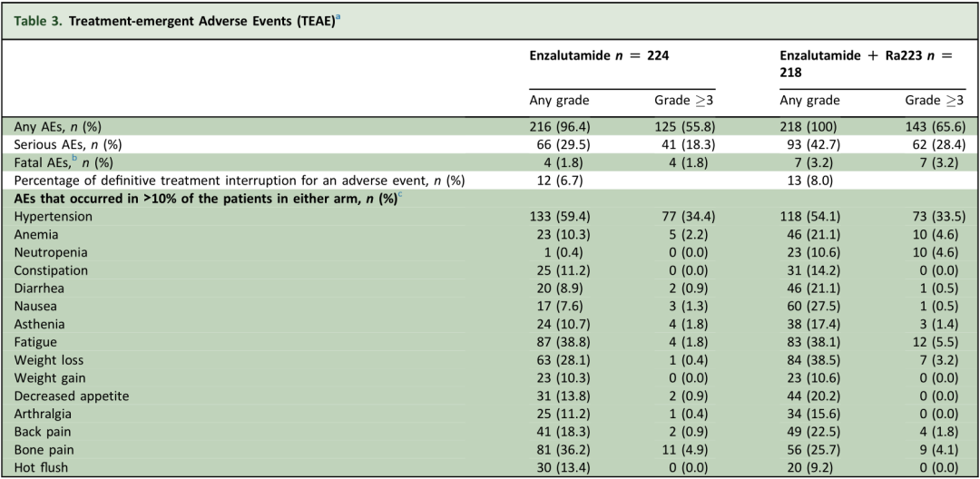The width and height of the screenshot is (980, 479).
Task: Click the value '77 (34.4)' in Hypertension row
Action: click(689, 217)
